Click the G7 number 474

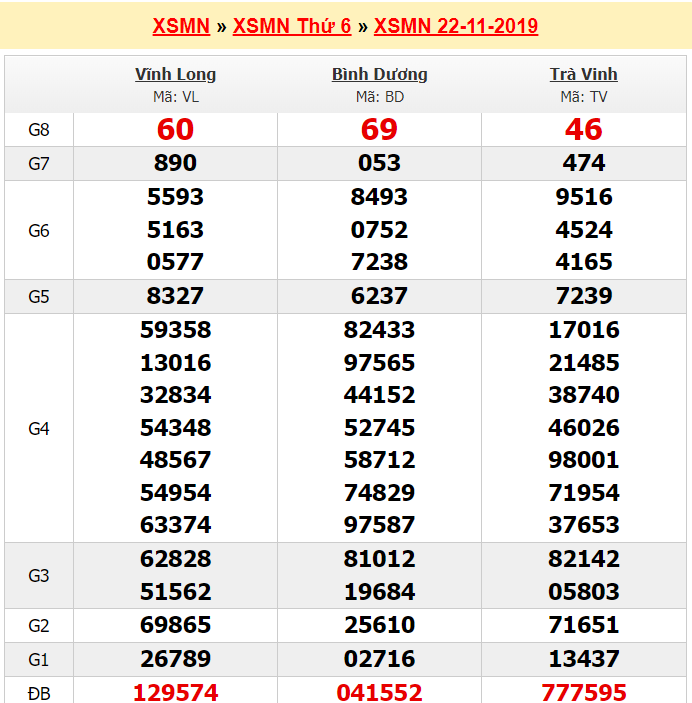pyautogui.click(x=583, y=163)
